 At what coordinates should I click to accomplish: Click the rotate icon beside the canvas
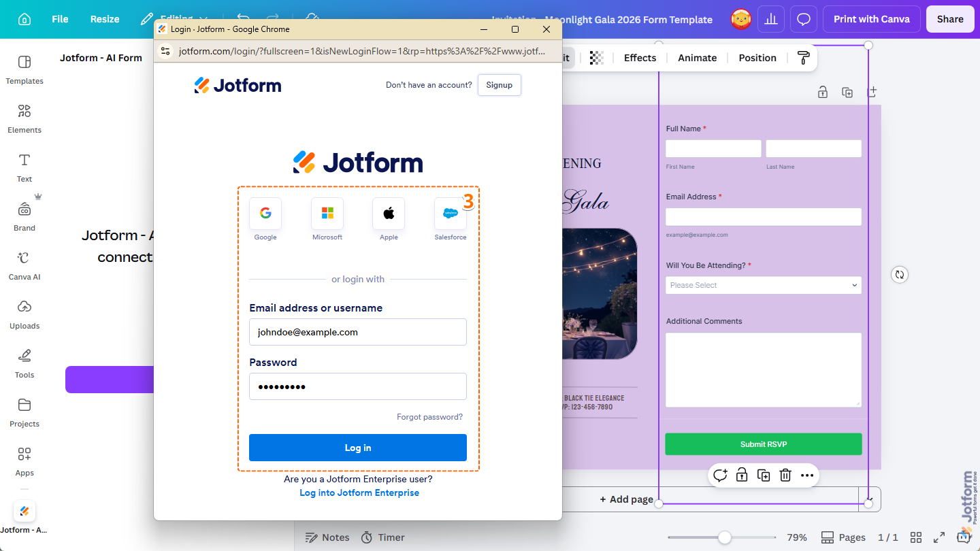pos(900,275)
